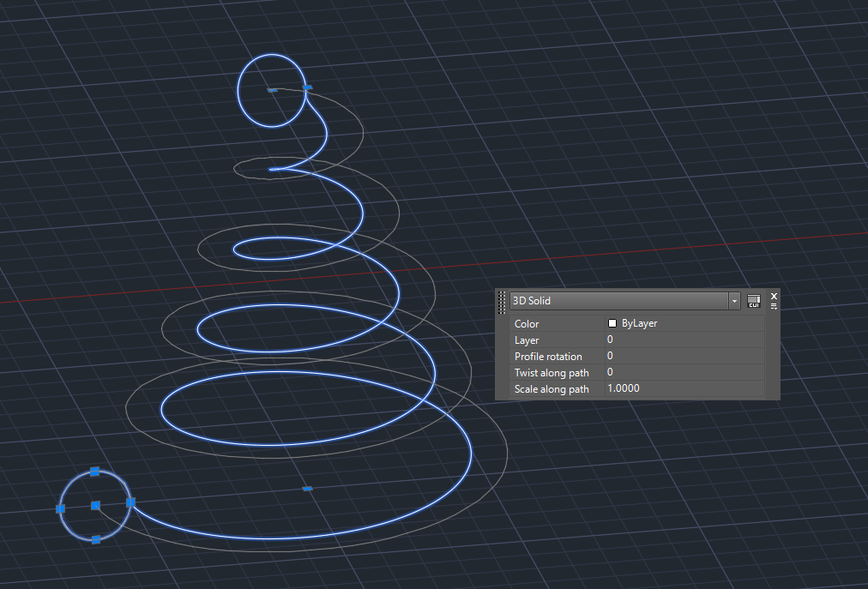Viewport: 868px width, 589px height.
Task: Select the top quadrant grip of bottom circle
Action: 94,472
